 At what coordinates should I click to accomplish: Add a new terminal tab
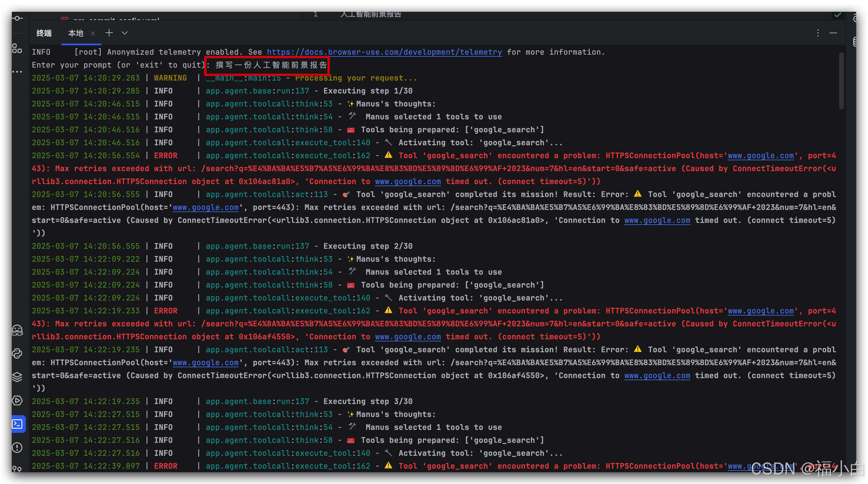tap(109, 33)
